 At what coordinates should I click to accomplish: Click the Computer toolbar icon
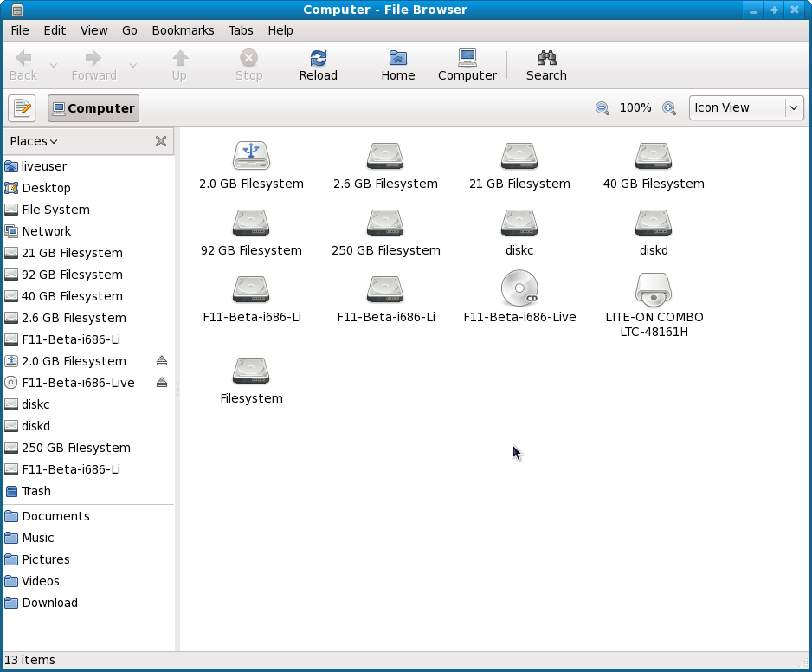(x=467, y=65)
